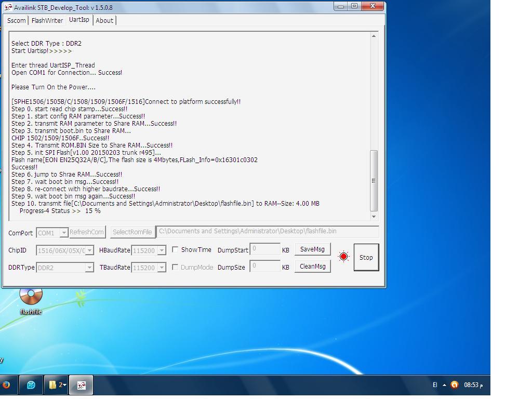This screenshot has width=532, height=399.
Task: Open the blue globe app in taskbar
Action: pos(31,385)
